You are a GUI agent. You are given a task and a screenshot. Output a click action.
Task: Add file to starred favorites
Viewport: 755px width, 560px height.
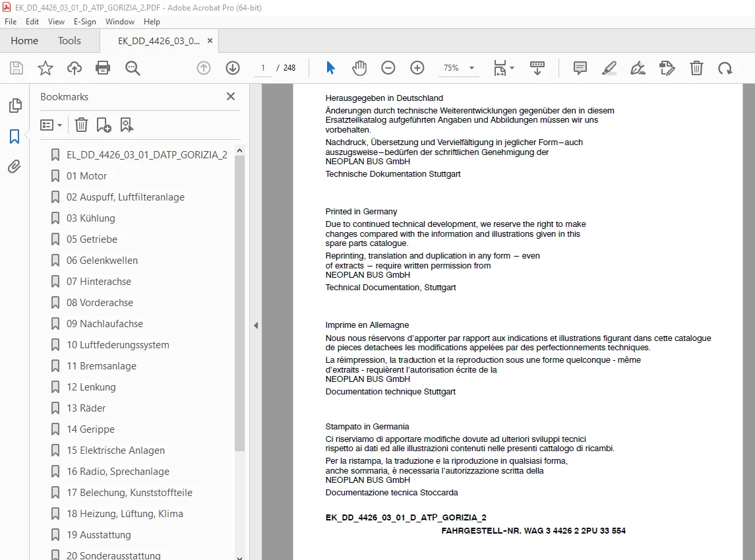[45, 68]
